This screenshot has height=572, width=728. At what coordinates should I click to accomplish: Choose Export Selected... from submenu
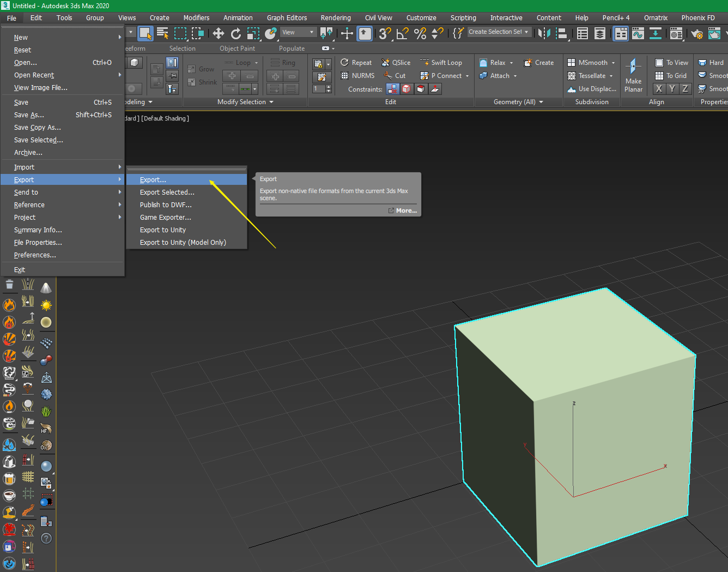click(x=186, y=192)
